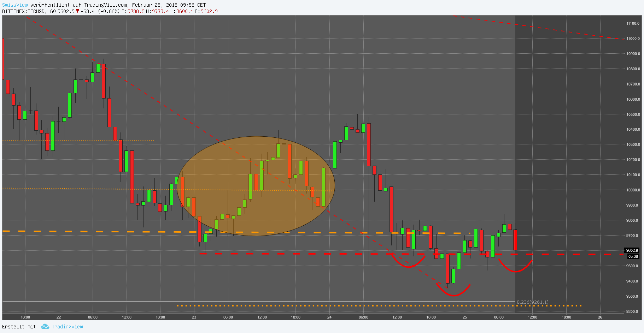Click the open value O:9738.2
Screen dimensions: 644x333
(x=133, y=11)
